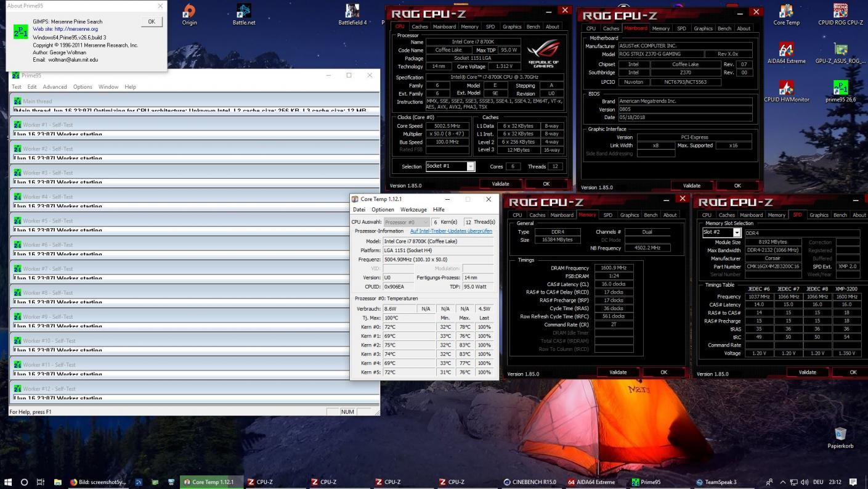Click the DEU language indicator in taskbar

pos(818,482)
